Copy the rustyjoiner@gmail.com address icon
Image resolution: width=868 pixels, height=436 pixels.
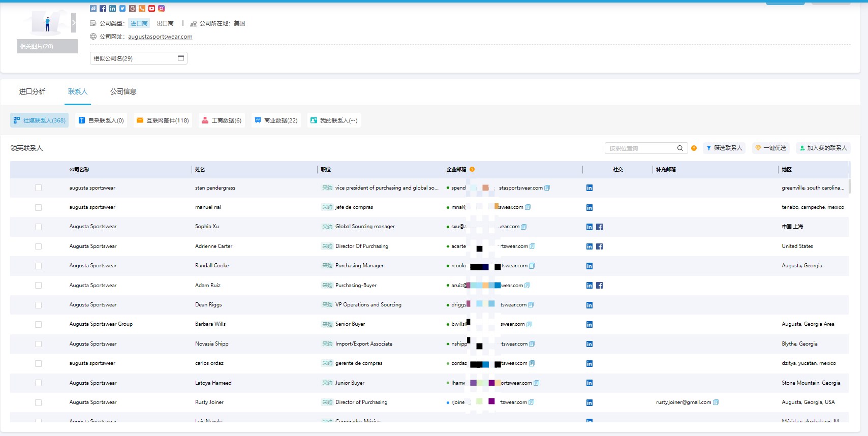(716, 402)
